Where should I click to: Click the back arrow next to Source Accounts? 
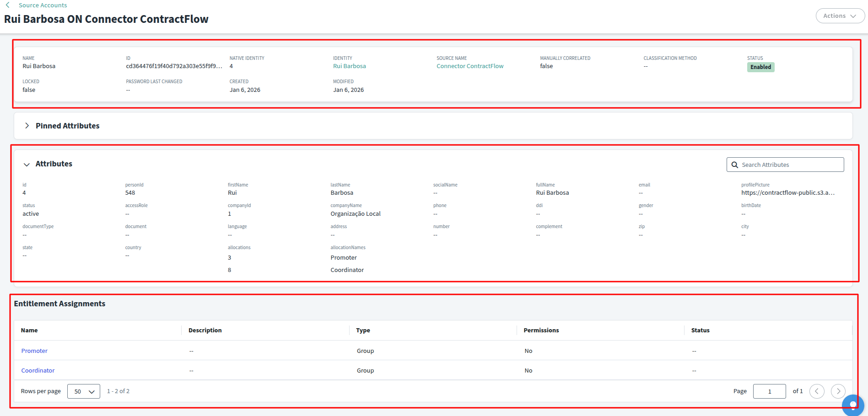(8, 5)
